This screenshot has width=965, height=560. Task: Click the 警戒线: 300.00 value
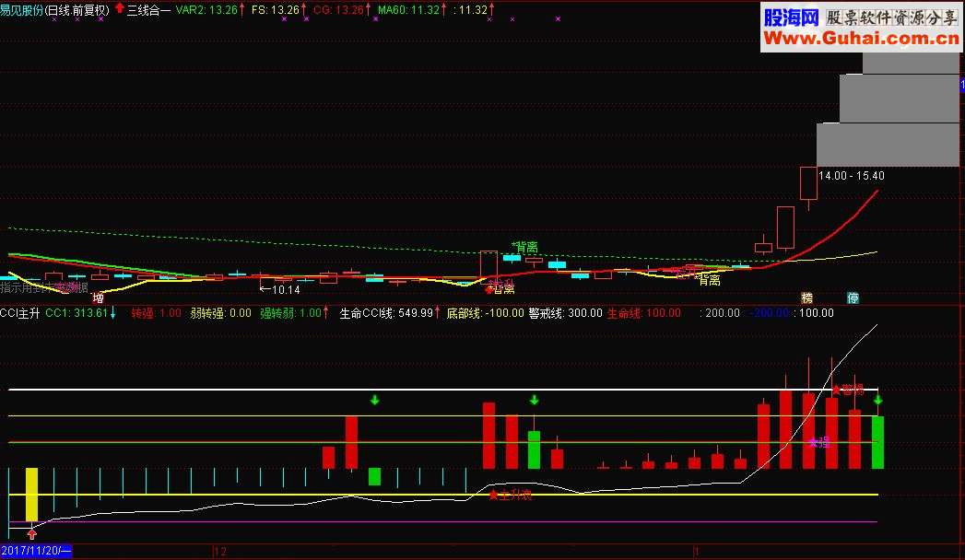pos(565,313)
